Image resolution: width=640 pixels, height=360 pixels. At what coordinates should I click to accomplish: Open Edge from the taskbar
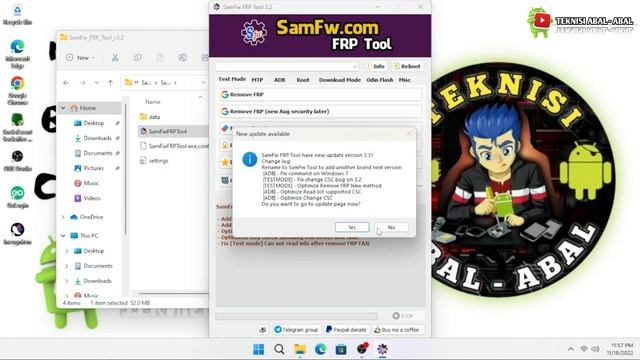(320, 349)
